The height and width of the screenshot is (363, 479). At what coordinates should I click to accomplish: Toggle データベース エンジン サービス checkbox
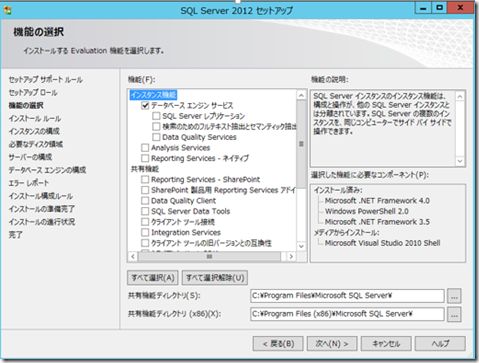click(145, 106)
